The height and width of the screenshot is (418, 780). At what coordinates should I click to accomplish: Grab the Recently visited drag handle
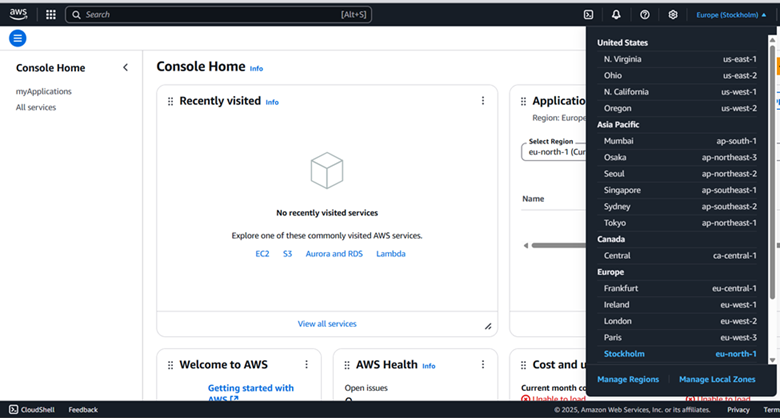(170, 101)
